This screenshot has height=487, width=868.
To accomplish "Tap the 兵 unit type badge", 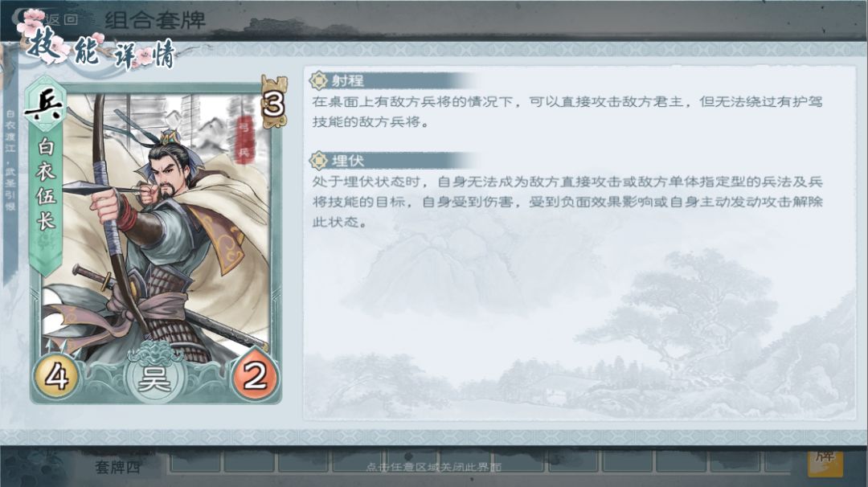I will pos(45,104).
